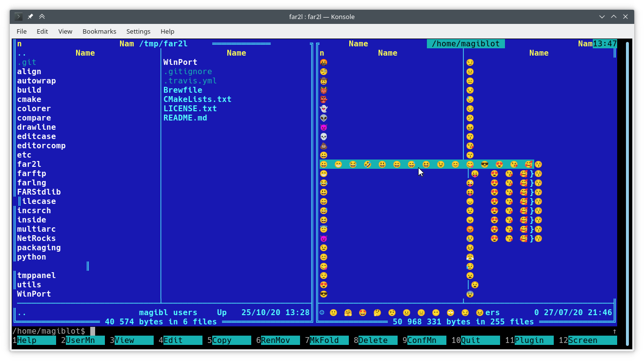Select the alien emoji file in right panel
Viewport: 644px width, 361px height.
[323, 118]
